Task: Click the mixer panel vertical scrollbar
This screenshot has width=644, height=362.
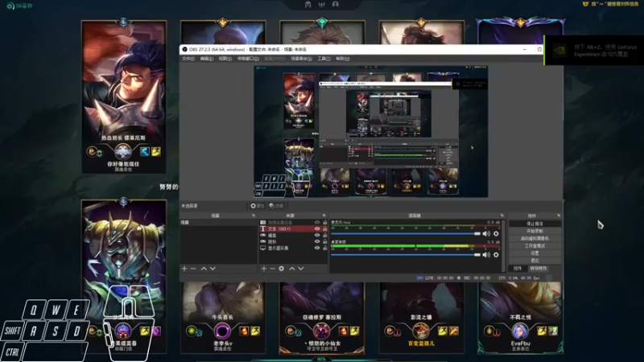Action: tap(504, 246)
